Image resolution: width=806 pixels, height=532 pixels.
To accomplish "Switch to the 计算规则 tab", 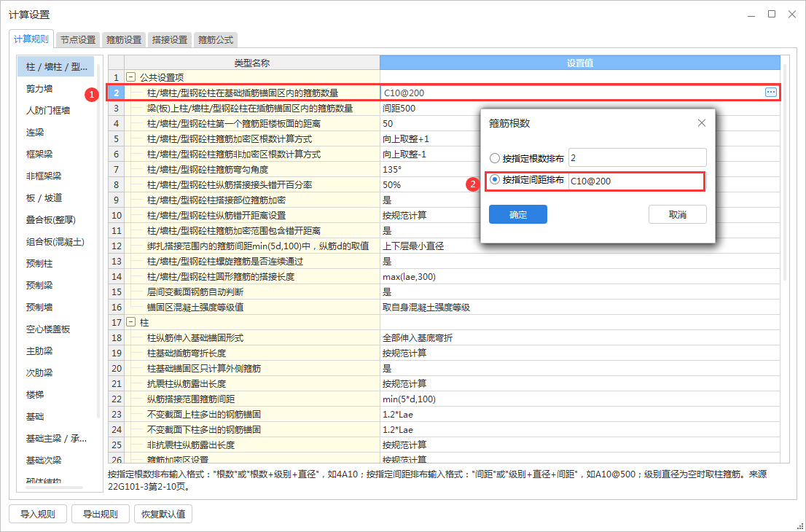I will (x=31, y=39).
